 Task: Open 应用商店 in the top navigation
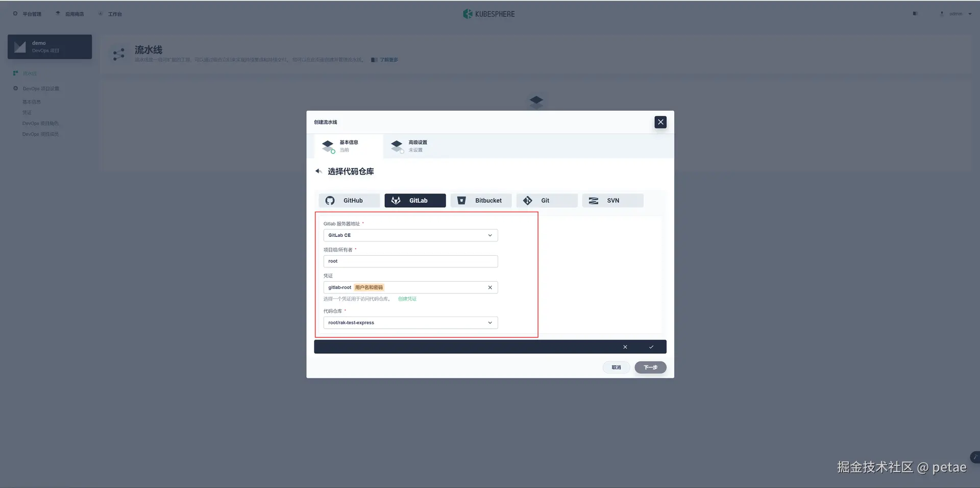tap(70, 14)
